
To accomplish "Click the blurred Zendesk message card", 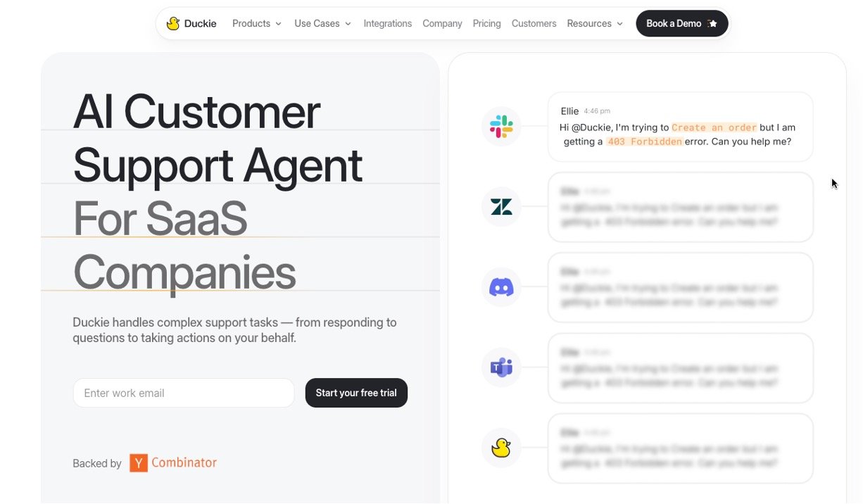I will (x=680, y=207).
